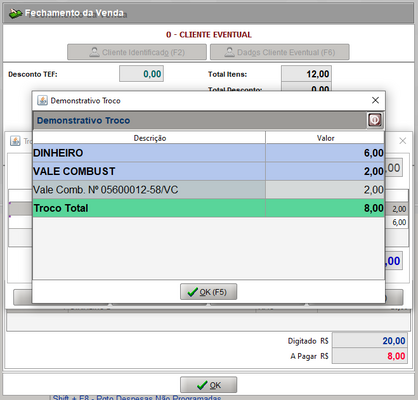The image size is (418, 400).
Task: Select the VALE COMBUST row
Action: (x=208, y=171)
